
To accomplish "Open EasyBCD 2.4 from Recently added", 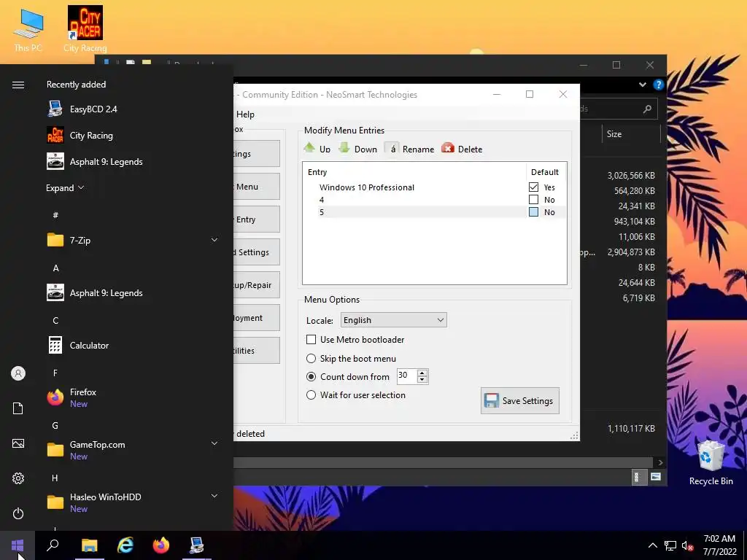I will (x=93, y=109).
